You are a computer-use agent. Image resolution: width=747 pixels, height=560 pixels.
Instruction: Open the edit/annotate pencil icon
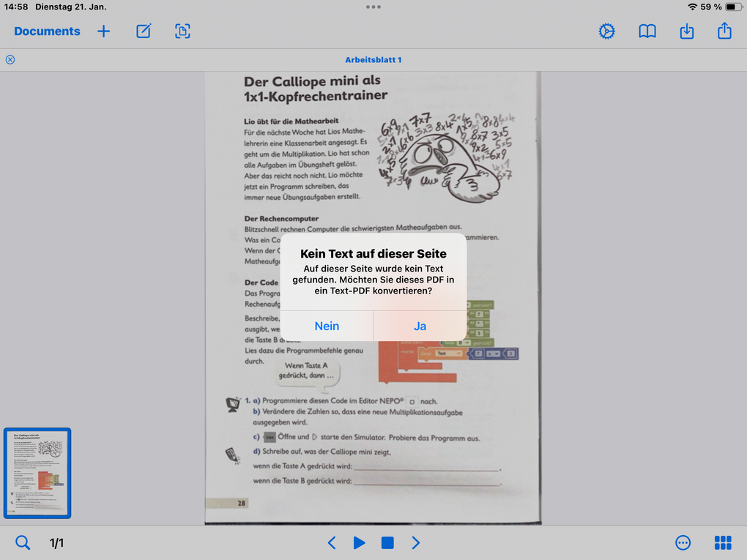[x=144, y=31]
